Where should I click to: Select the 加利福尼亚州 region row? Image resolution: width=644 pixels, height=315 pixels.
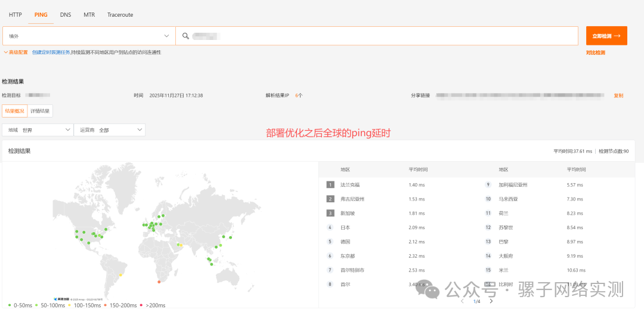556,185
